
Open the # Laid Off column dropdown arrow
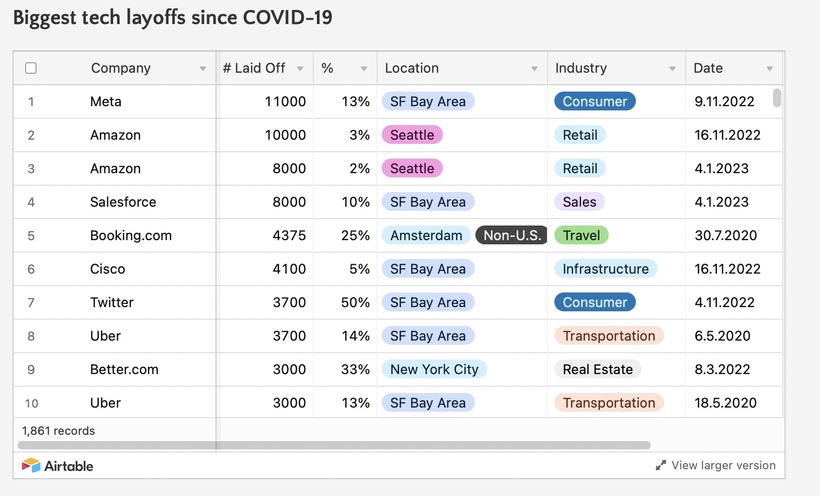click(x=300, y=69)
